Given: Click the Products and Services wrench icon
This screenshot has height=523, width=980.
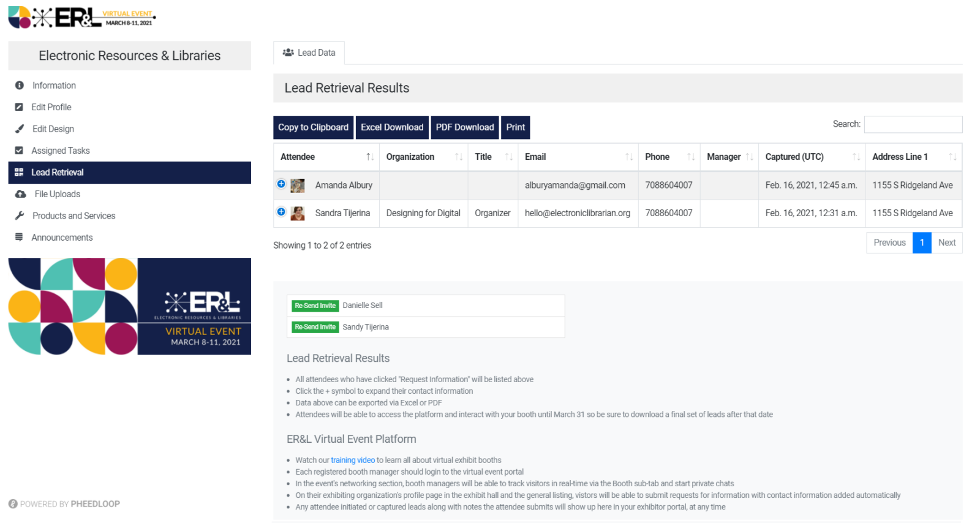Looking at the screenshot, I should (x=20, y=216).
